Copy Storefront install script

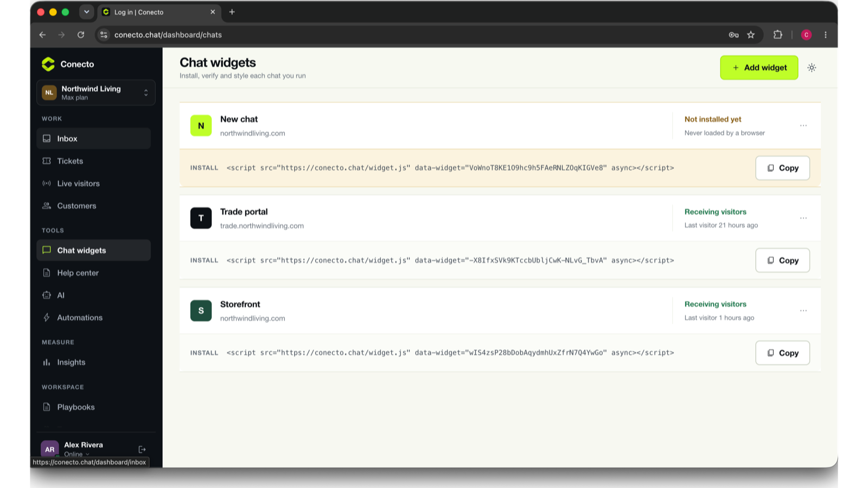click(782, 352)
